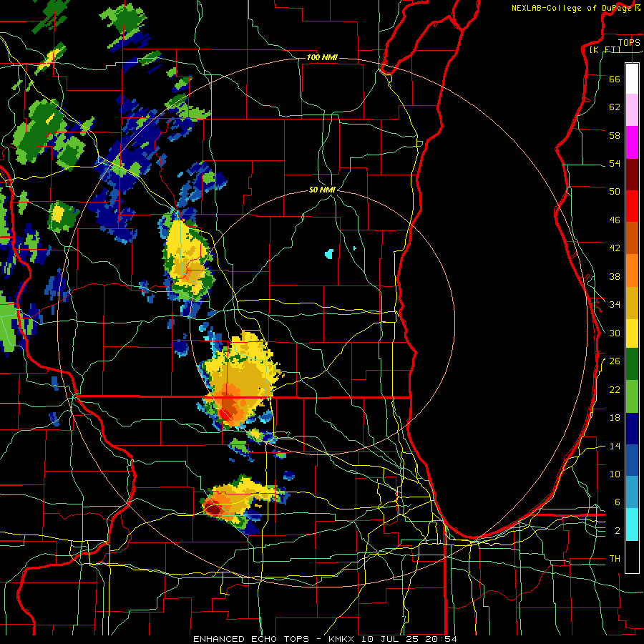Click the 50 NMI range ring label
644x644 pixels.
click(322, 190)
